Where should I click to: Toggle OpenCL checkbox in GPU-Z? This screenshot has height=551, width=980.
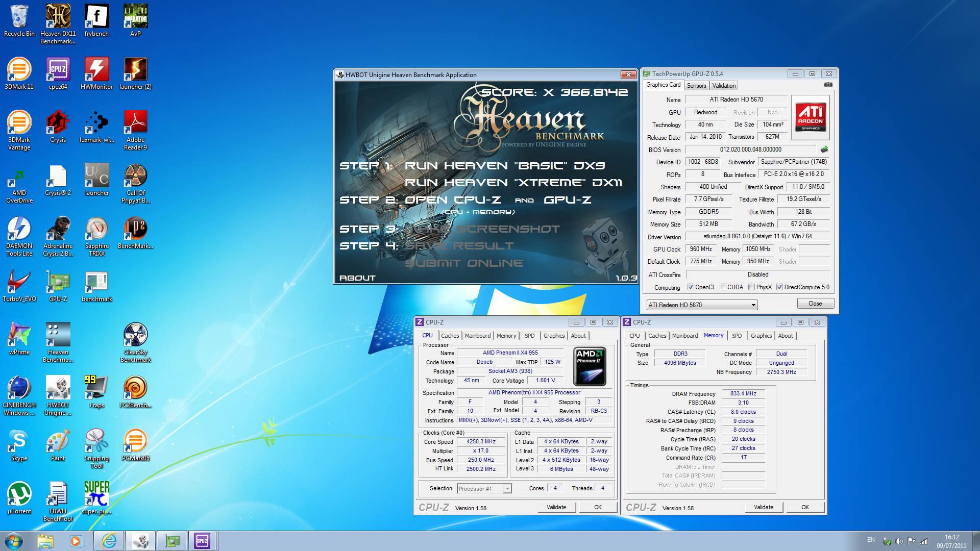pos(691,287)
